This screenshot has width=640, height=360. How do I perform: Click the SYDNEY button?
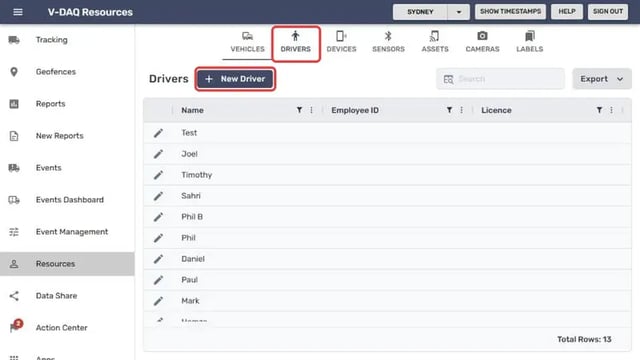coord(420,12)
